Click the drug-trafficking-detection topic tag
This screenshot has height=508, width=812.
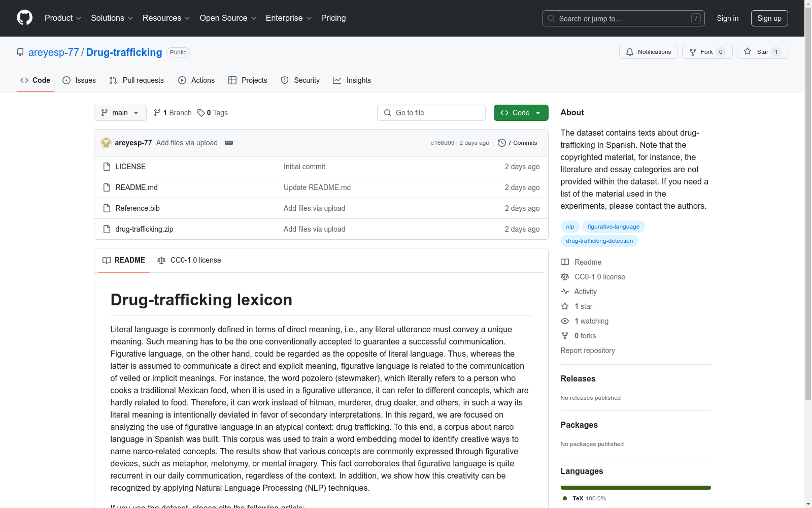tap(599, 241)
